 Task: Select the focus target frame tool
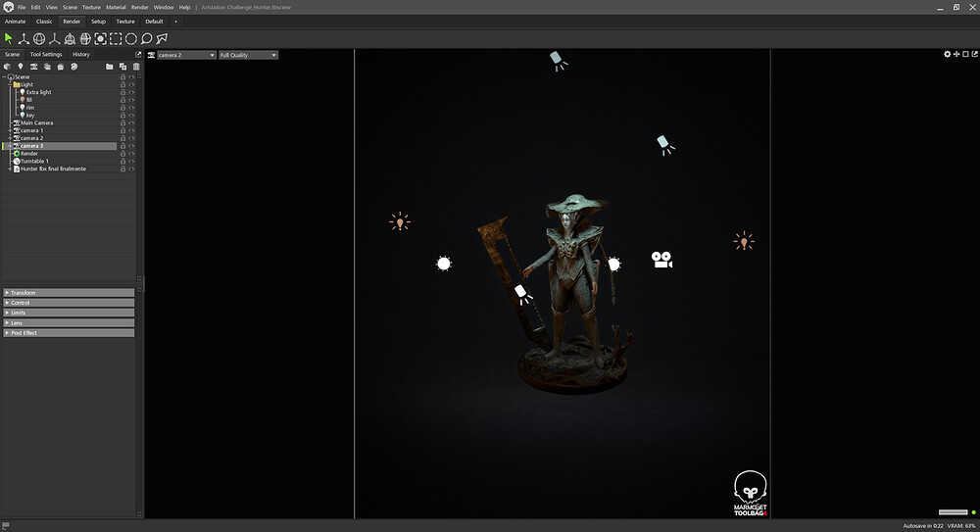tap(100, 39)
